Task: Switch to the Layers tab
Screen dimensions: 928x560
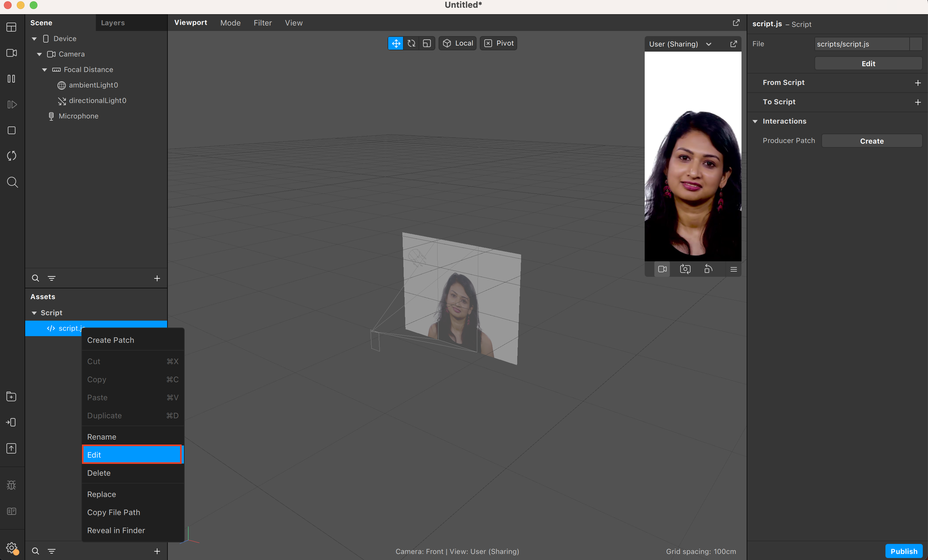Action: point(113,23)
